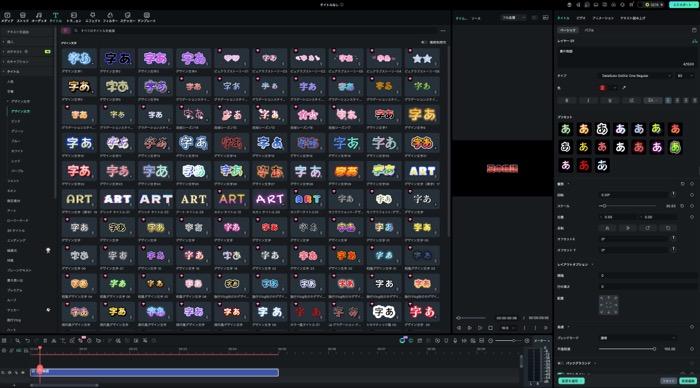Toggle the バックグラウンド (Background) switch

(560, 363)
